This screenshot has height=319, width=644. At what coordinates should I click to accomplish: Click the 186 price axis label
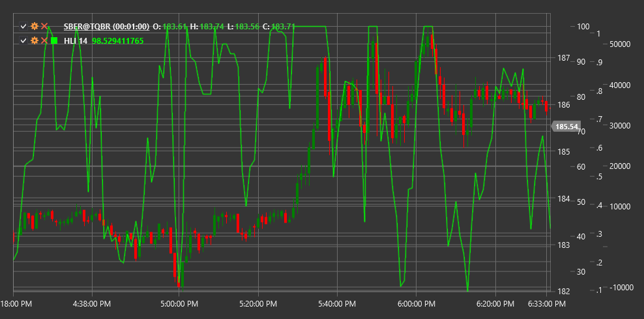pos(563,105)
